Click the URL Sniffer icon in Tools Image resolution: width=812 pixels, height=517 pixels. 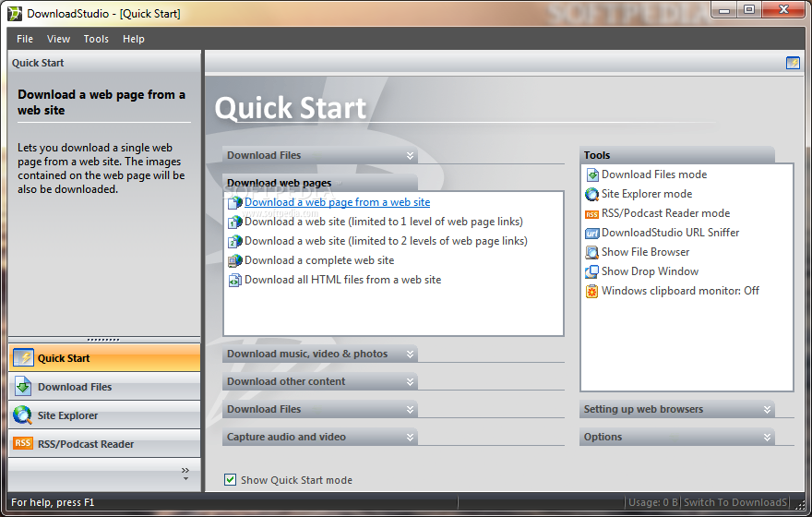click(x=591, y=234)
